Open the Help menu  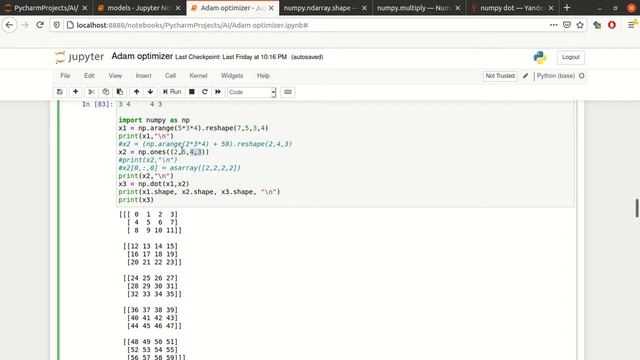[263, 76]
